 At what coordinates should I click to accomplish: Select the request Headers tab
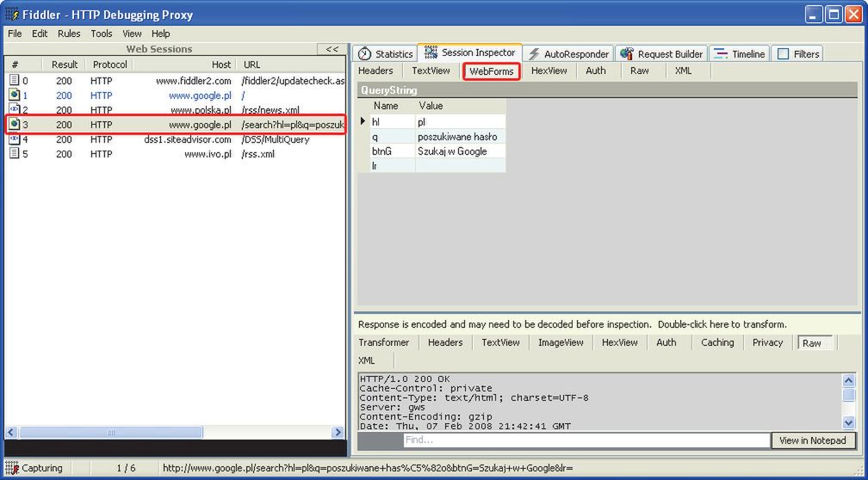(x=375, y=71)
